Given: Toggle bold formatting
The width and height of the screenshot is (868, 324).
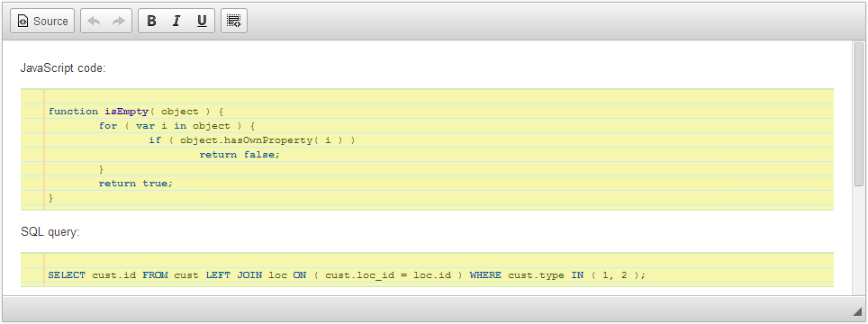Looking at the screenshot, I should tap(151, 21).
